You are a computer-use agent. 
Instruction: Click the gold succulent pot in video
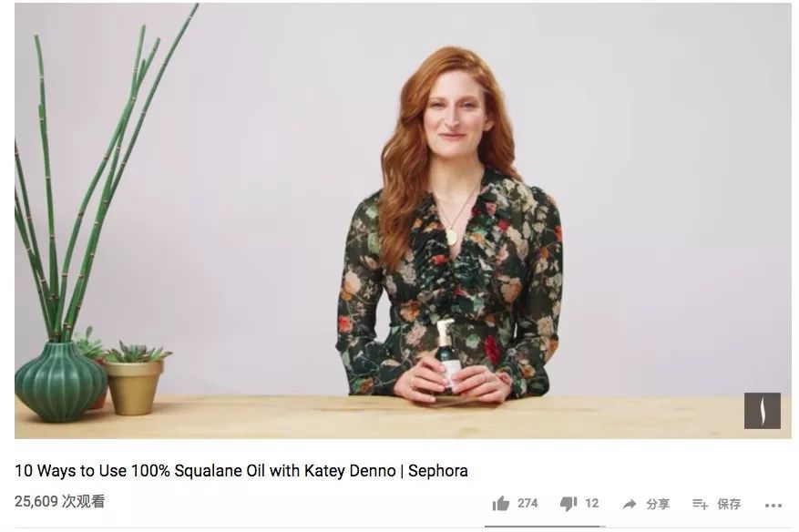(134, 387)
